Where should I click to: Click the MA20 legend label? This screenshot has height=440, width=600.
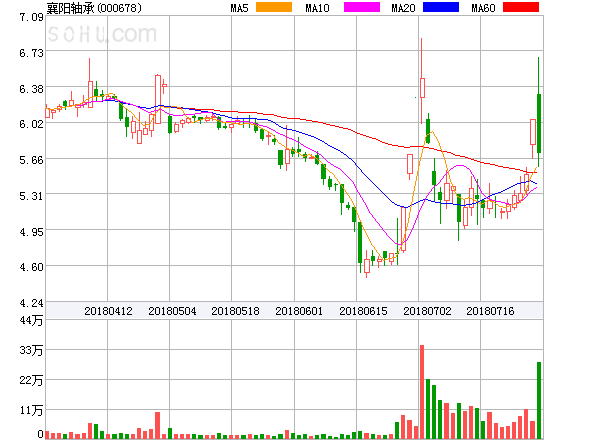(403, 8)
